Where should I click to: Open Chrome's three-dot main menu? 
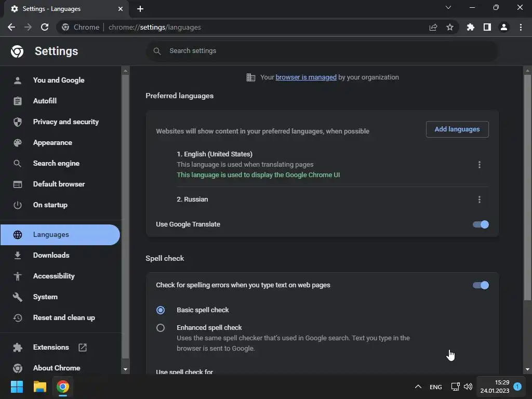coord(521,27)
